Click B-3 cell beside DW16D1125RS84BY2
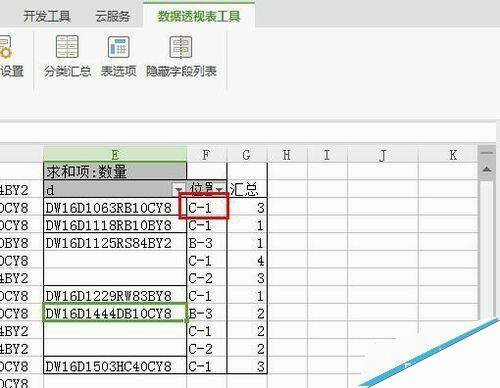Image resolution: width=500 pixels, height=388 pixels. (207, 243)
